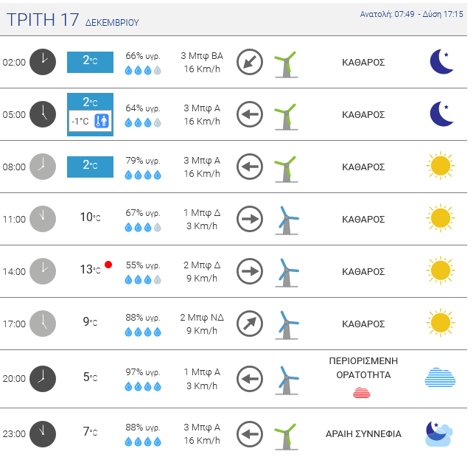Click the ΤΡΙΤΗ 17 date heading
The height and width of the screenshot is (457, 476).
tap(42, 20)
